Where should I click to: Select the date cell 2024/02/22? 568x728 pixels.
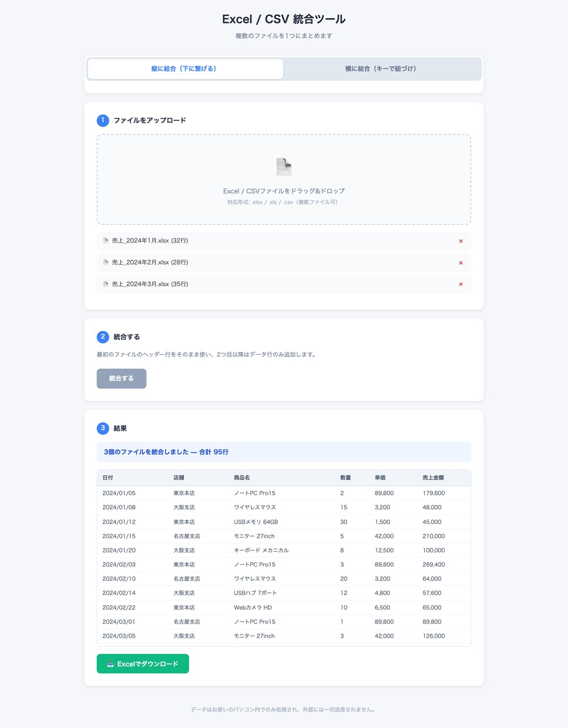click(x=119, y=608)
